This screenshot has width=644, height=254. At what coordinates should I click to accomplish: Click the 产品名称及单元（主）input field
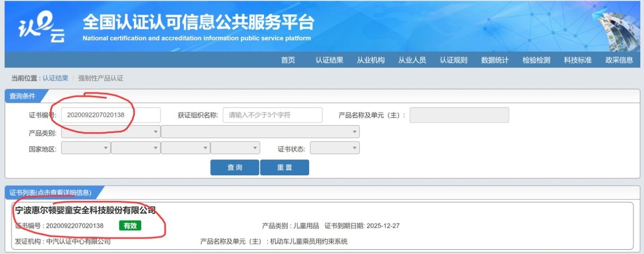[x=459, y=115]
